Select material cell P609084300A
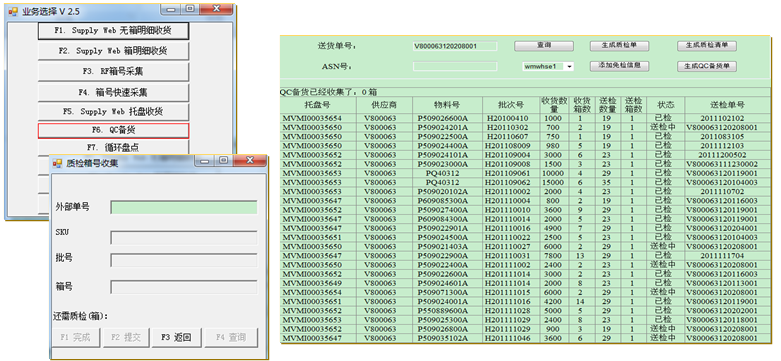 pos(443,219)
